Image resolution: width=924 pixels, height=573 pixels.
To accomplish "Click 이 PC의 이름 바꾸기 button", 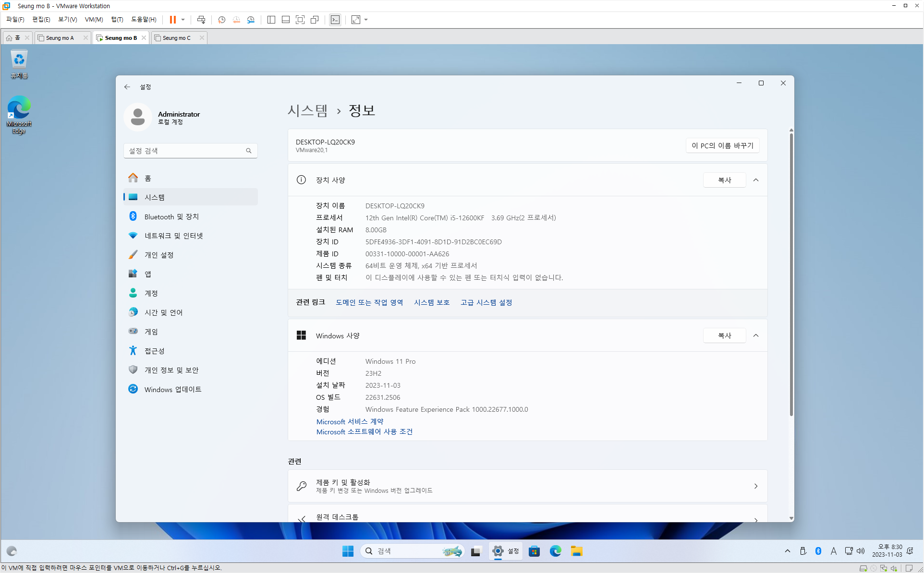I will [x=722, y=145].
